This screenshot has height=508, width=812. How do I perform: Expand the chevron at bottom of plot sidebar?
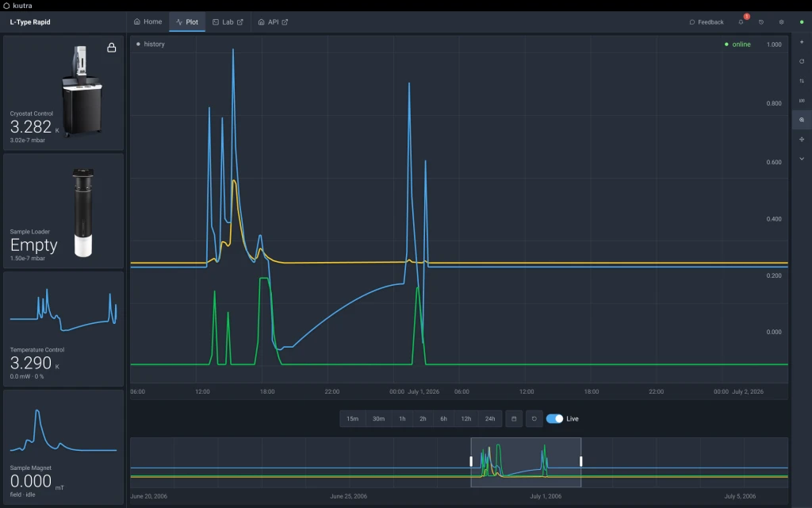point(802,159)
